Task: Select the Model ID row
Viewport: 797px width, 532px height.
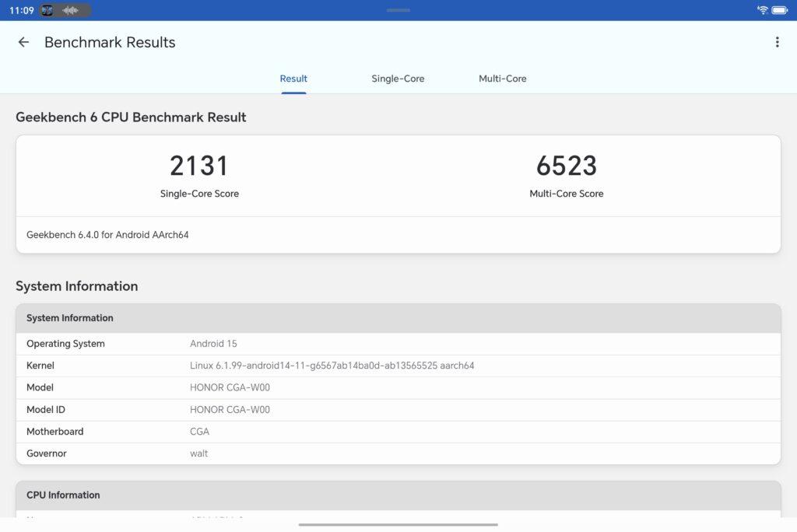Action: (x=398, y=409)
